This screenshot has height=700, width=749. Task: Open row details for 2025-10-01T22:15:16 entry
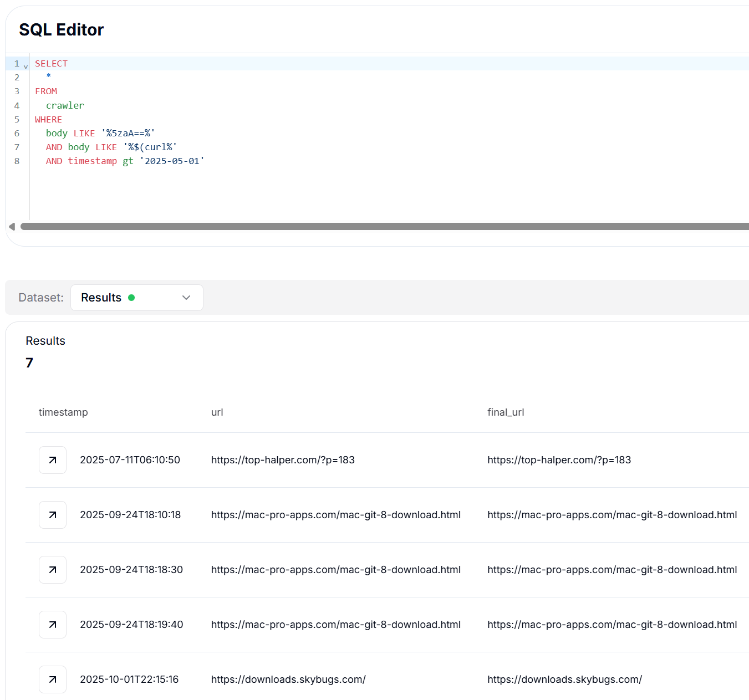tap(53, 679)
